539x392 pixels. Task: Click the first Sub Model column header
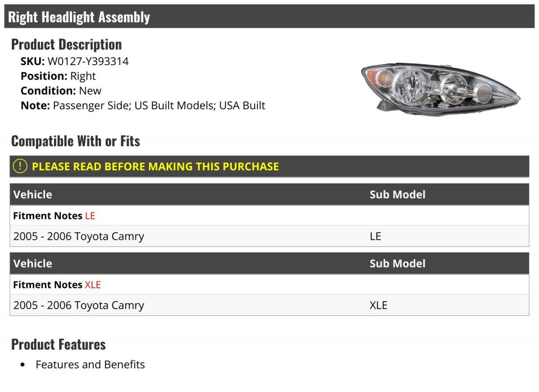coord(398,194)
